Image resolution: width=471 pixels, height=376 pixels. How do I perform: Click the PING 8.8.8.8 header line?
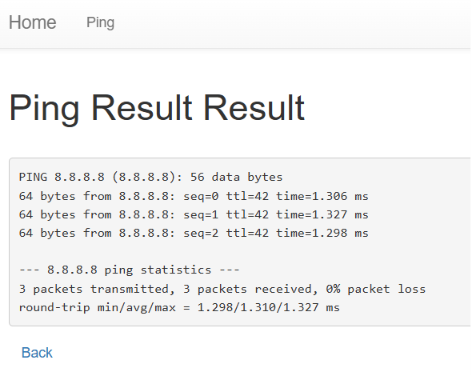151,177
